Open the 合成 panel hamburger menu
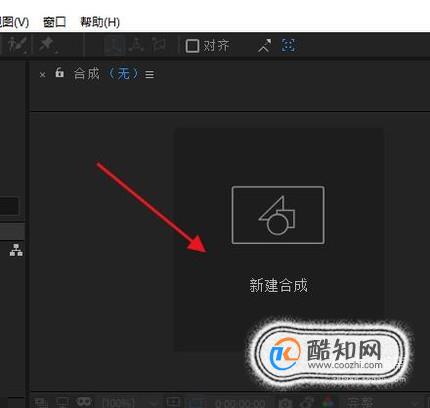430x408 pixels. click(150, 74)
